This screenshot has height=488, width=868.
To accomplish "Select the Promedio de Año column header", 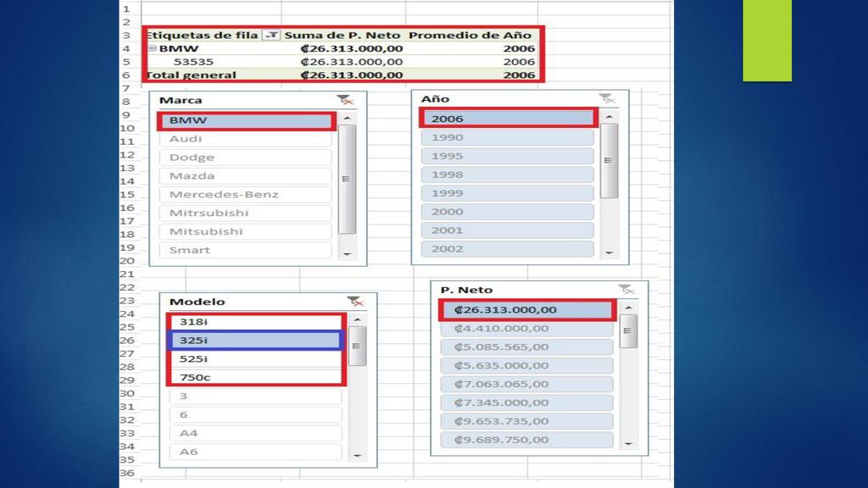I will click(470, 35).
